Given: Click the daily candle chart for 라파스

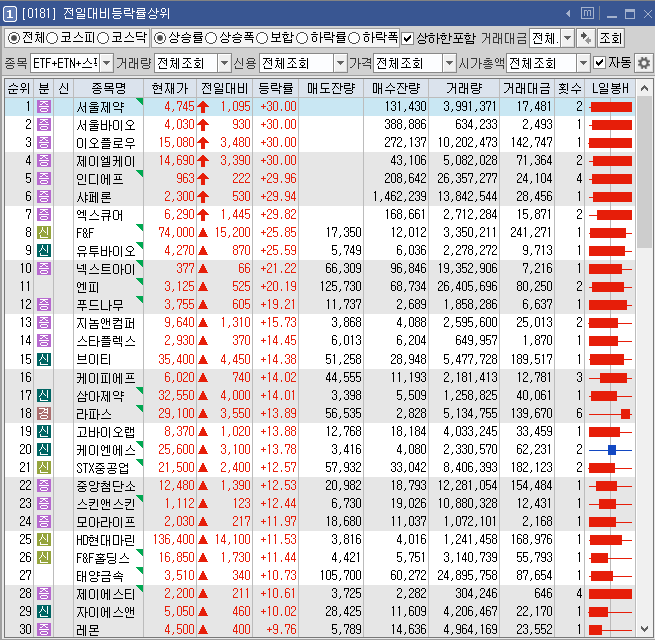Looking at the screenshot, I should 610,414.
